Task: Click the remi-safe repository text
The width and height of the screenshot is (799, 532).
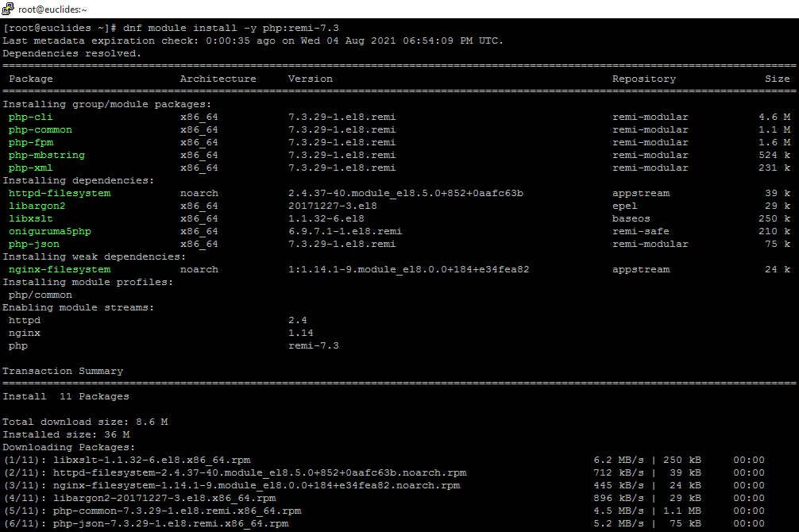Action: (640, 231)
